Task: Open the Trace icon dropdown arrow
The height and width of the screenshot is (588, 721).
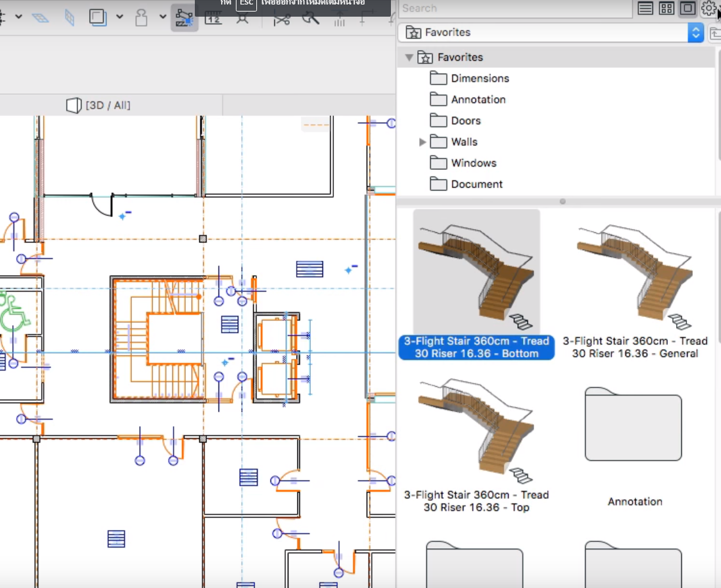Action: point(120,17)
